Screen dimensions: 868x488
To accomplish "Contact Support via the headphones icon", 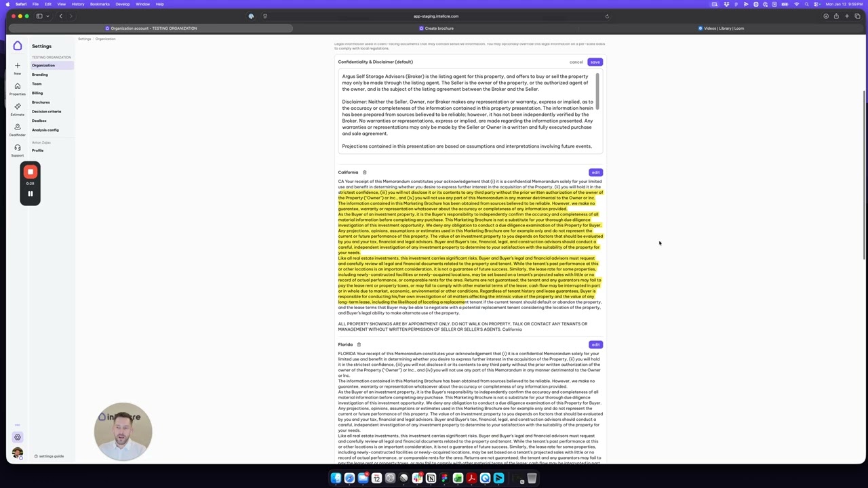I will [18, 148].
